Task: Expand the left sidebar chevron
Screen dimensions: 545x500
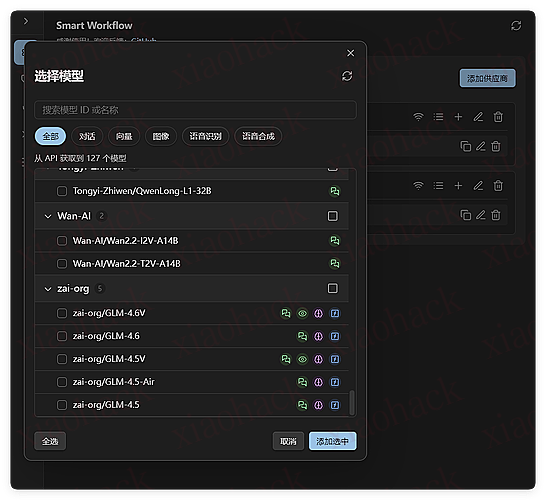Action: click(x=26, y=21)
